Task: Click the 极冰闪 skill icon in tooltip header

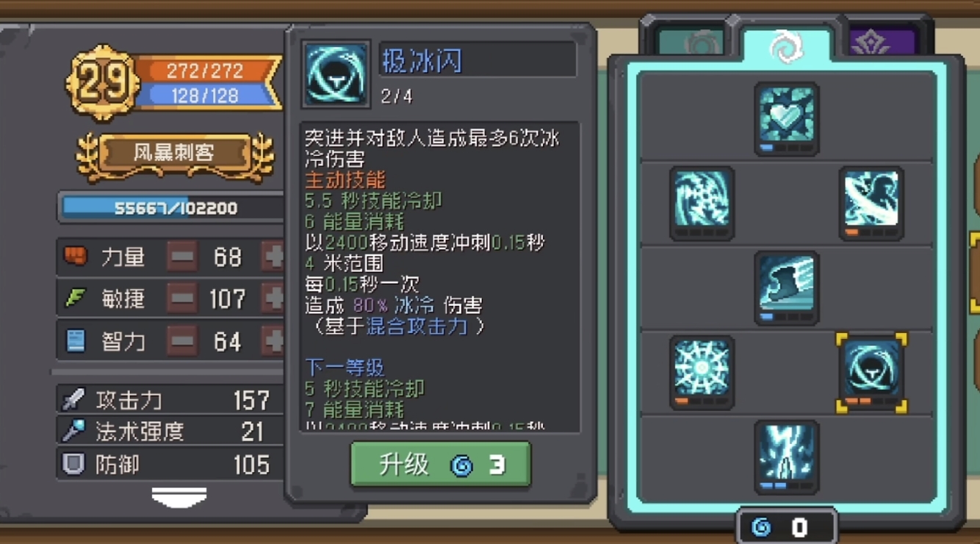Action: click(x=336, y=74)
